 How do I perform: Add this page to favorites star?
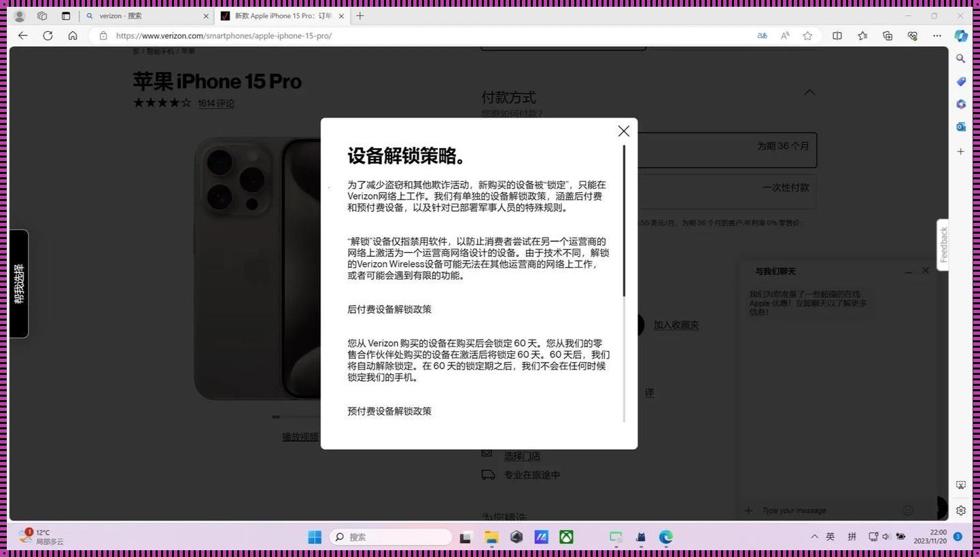807,35
